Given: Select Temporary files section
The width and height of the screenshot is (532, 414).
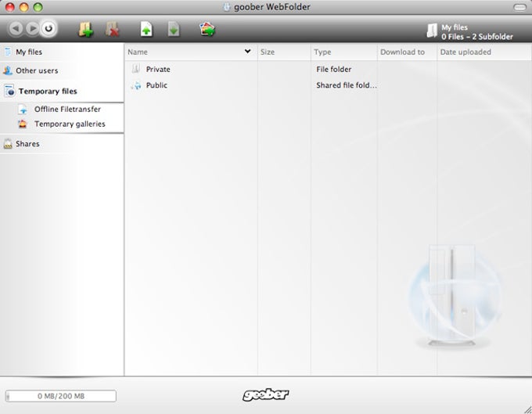Looking at the screenshot, I should [x=48, y=92].
